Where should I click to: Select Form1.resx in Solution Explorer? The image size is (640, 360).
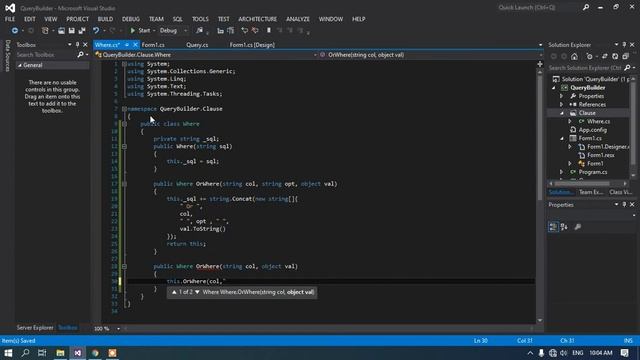tap(601, 156)
